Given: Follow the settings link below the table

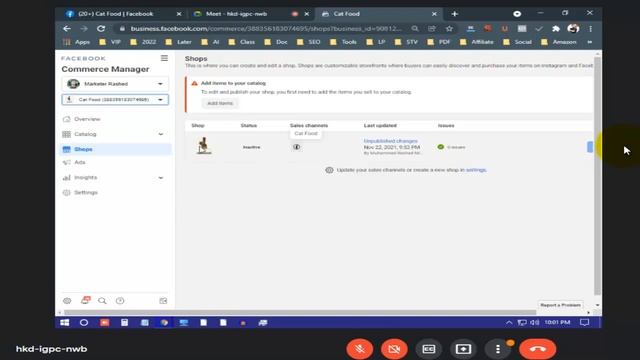Looking at the screenshot, I should (x=476, y=170).
